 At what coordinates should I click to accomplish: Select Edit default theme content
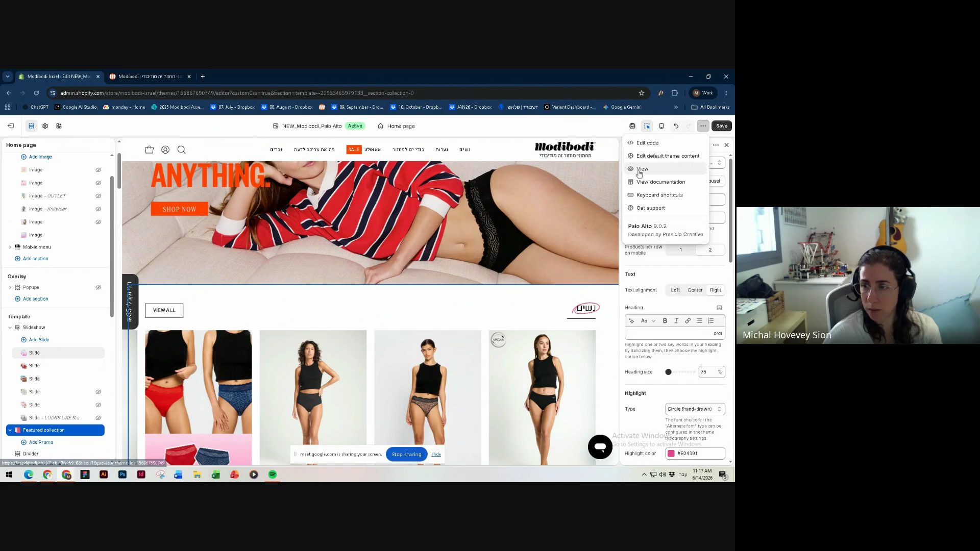point(666,156)
